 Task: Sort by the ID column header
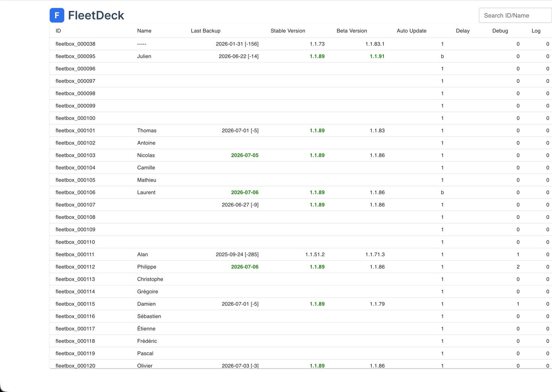tap(58, 31)
